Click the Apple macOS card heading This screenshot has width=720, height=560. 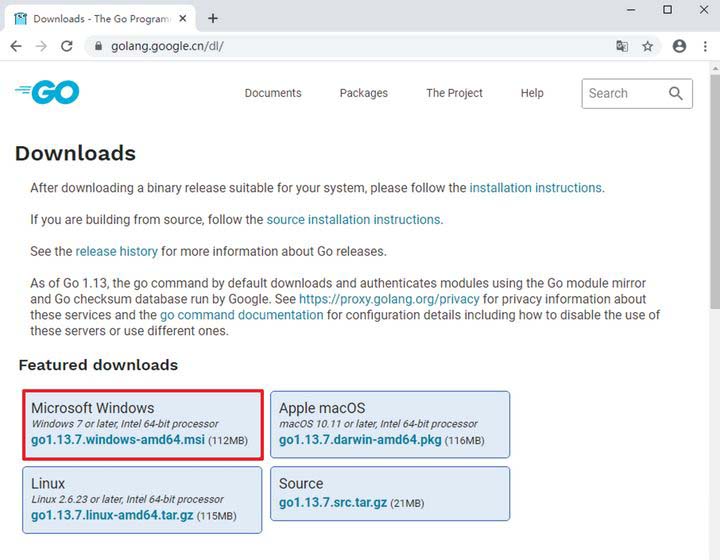(322, 408)
